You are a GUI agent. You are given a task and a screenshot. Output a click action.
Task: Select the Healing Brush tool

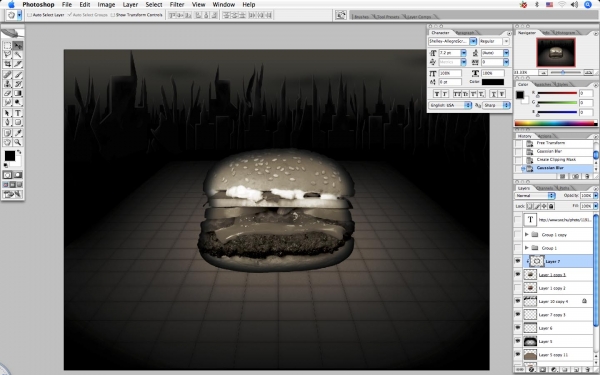point(7,75)
